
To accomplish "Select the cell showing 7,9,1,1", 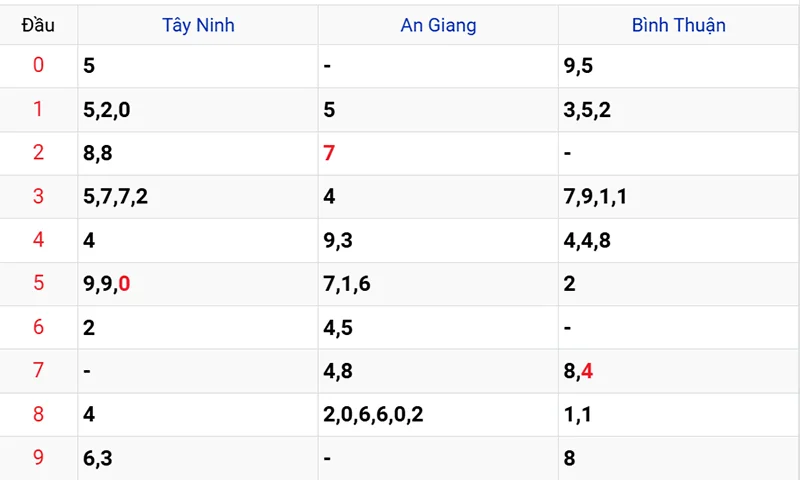I will (595, 197).
